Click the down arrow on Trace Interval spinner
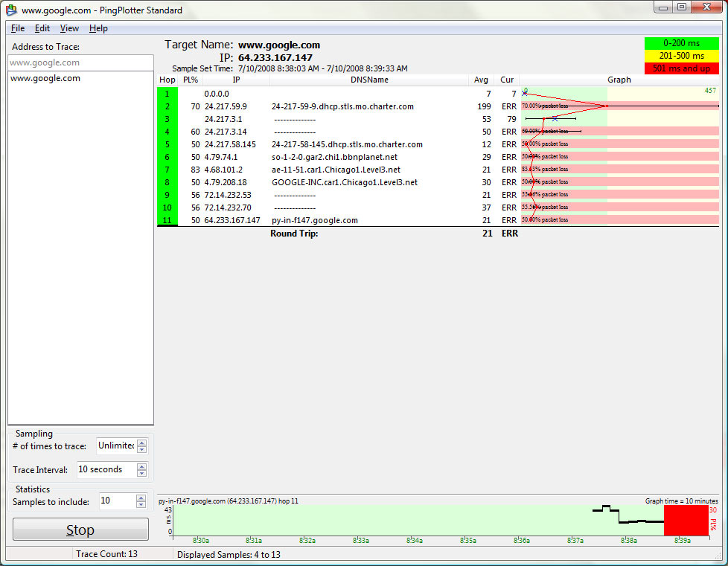 [140, 473]
